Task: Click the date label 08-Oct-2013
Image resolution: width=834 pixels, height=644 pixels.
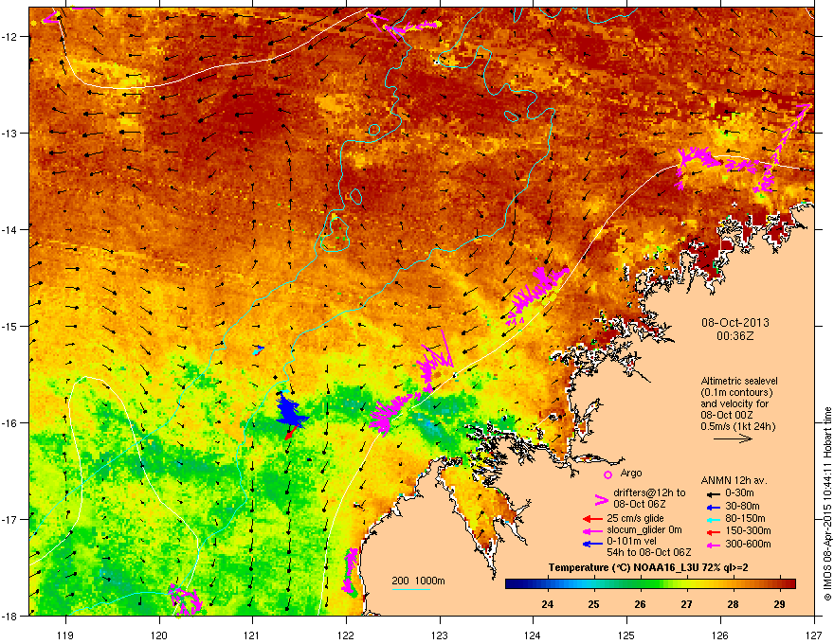Action: point(735,323)
